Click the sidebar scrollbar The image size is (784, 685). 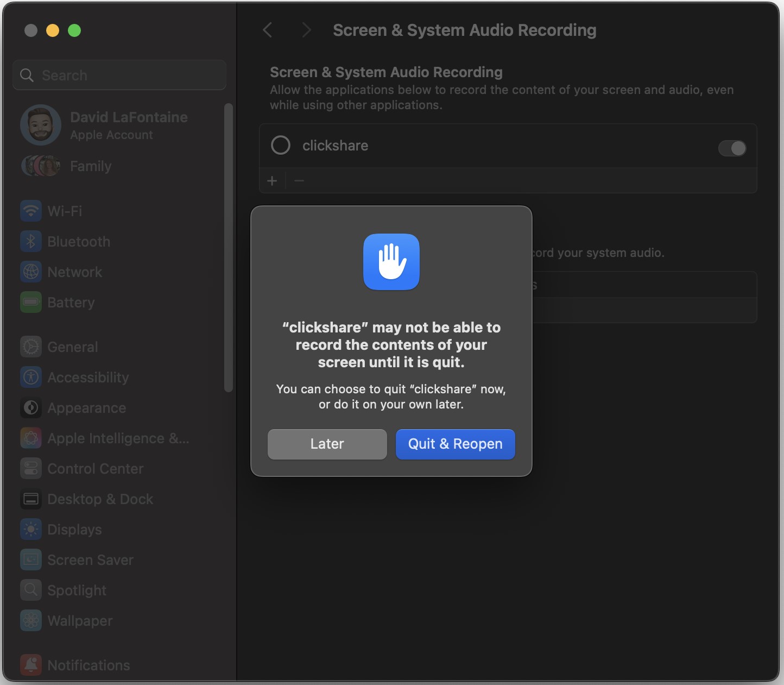[x=229, y=247]
